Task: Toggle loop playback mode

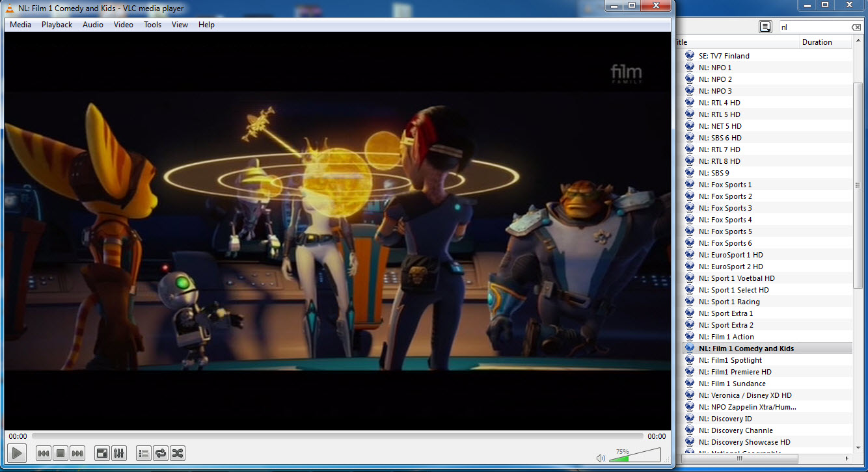Action: (x=161, y=453)
